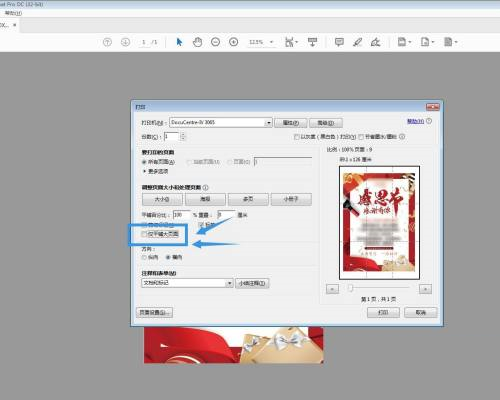This screenshot has width=500, height=400.
Task: Add a sticky note comment
Action: (339, 42)
